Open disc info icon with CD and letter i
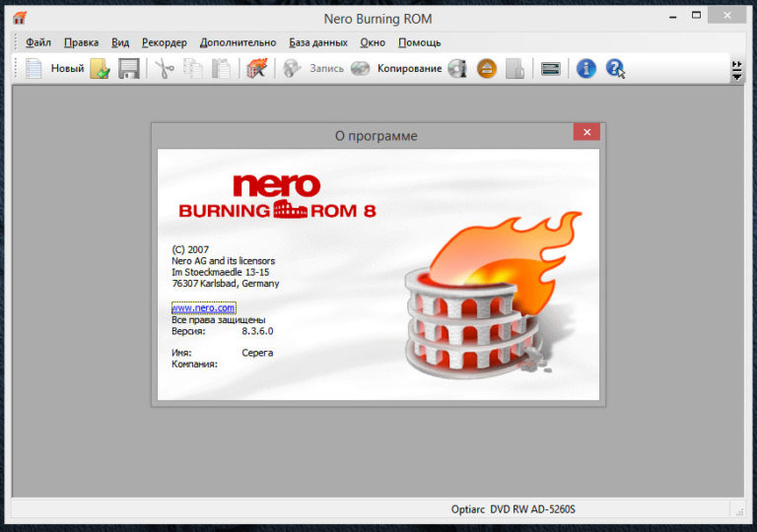 [457, 69]
